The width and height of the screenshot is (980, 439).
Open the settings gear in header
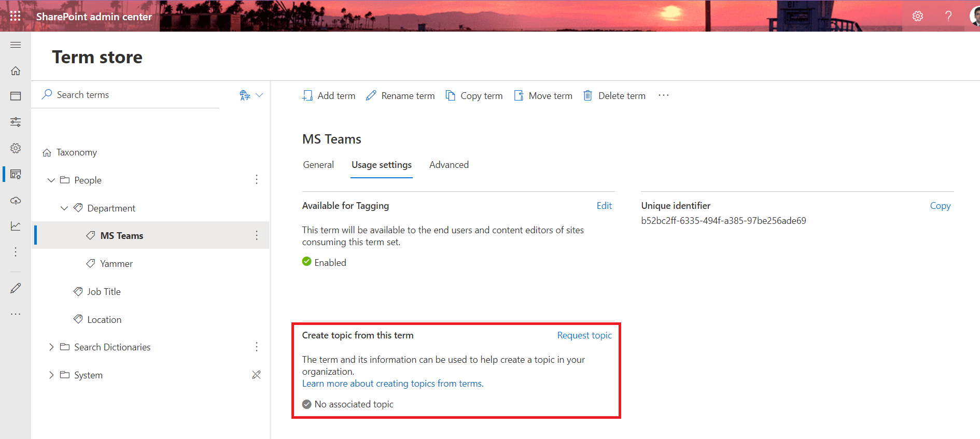tap(917, 16)
